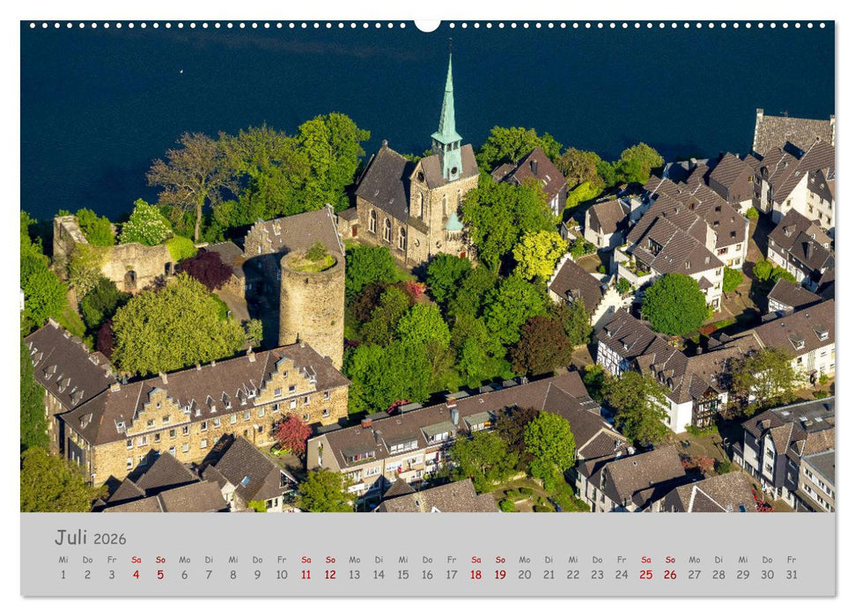Screen dimensions: 855x616
Task: Click Sunday the 5th date
Action: (160, 575)
